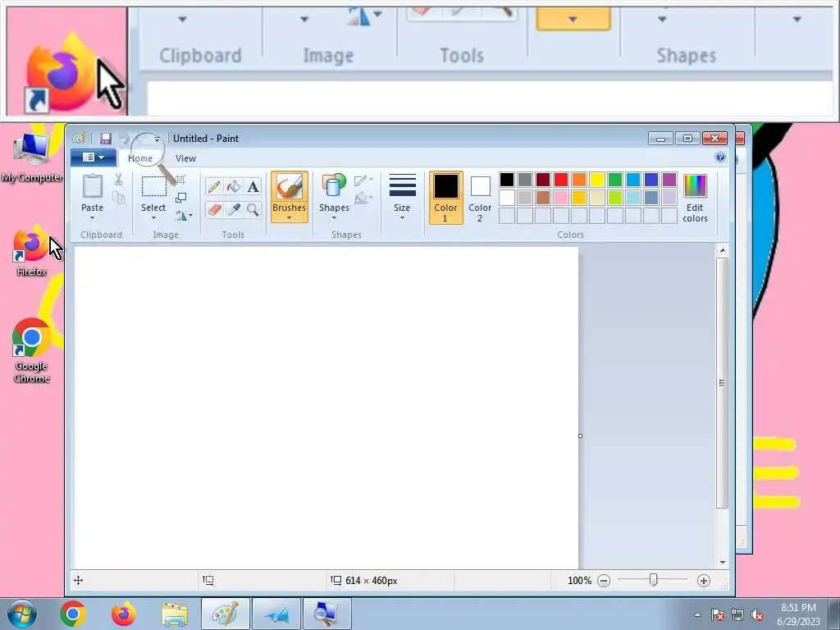Screen dimensions: 840x630
Task: Open the Windows Start menu
Action: click(22, 614)
